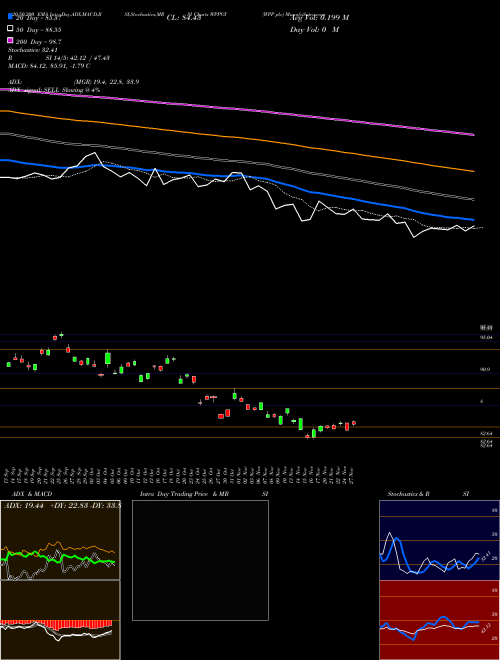Click the 'Stochastics: 32.41' readout
Screen dimensions: 500x660
(x=33, y=50)
